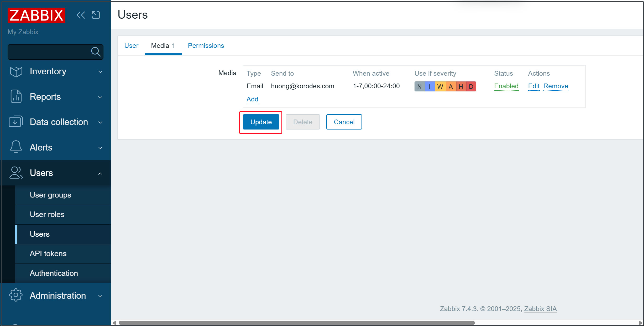Click the Data collection download icon

[x=16, y=122]
